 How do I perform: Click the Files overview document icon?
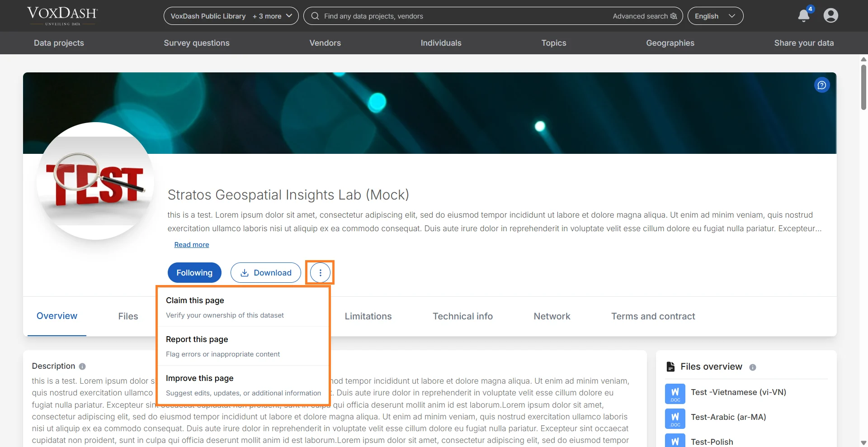tap(671, 366)
